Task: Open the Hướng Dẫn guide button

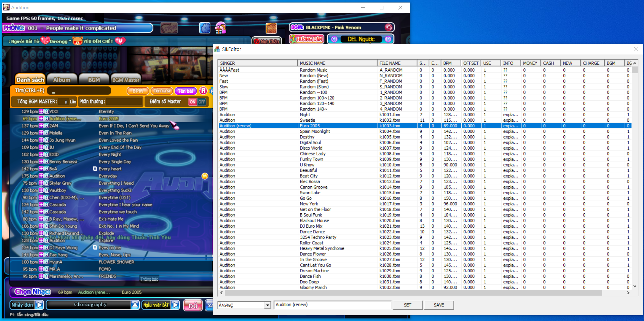Action: (306, 39)
